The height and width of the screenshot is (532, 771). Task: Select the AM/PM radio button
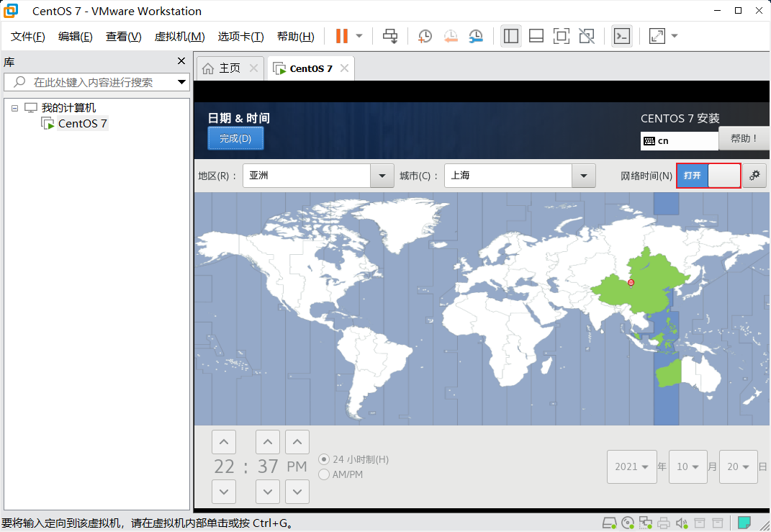(323, 474)
